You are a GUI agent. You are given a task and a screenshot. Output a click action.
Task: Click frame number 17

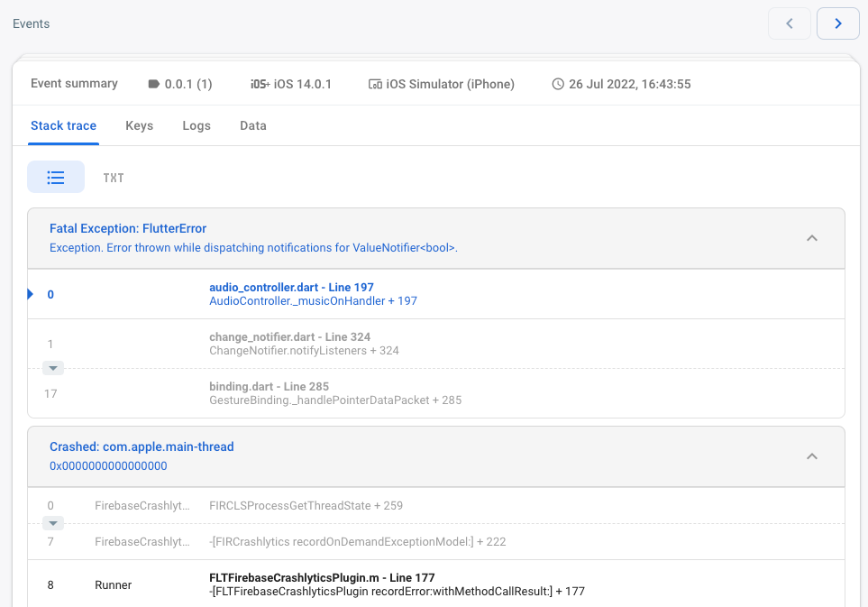pyautogui.click(x=50, y=394)
